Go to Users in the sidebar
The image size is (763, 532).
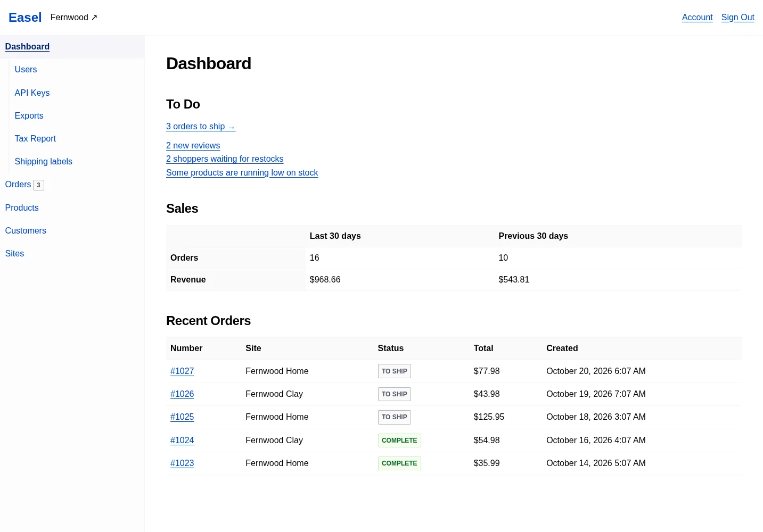pos(26,70)
